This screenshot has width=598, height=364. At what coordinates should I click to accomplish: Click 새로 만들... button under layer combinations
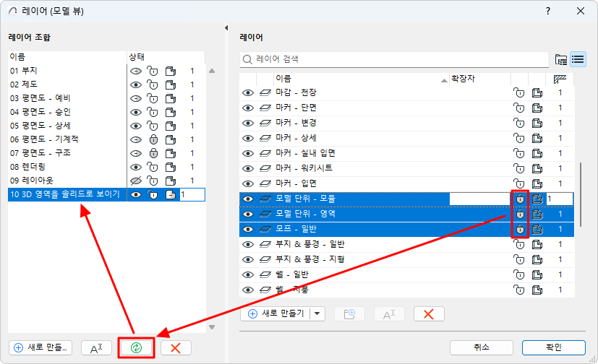(40, 347)
